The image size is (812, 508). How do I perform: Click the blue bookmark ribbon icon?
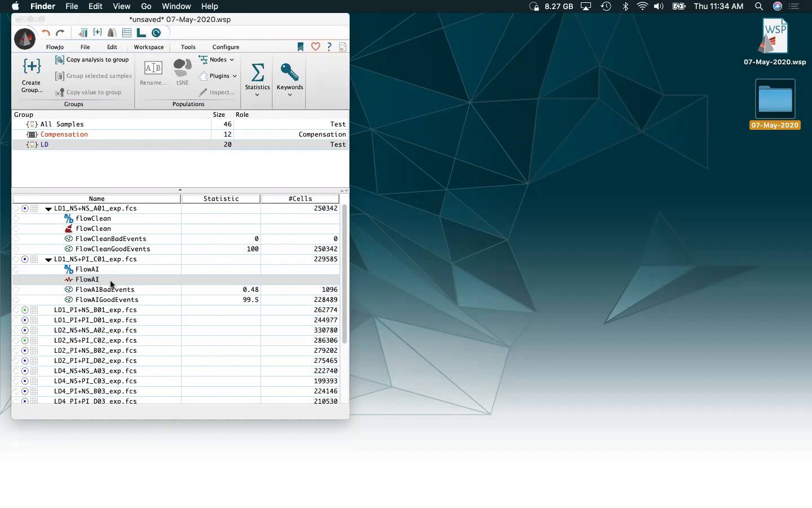[301, 47]
